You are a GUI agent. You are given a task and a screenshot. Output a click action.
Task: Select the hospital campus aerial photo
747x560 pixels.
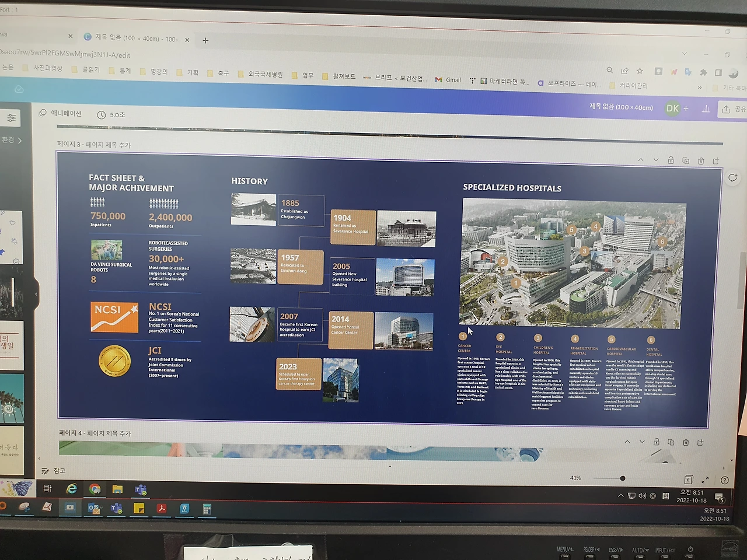[572, 262]
